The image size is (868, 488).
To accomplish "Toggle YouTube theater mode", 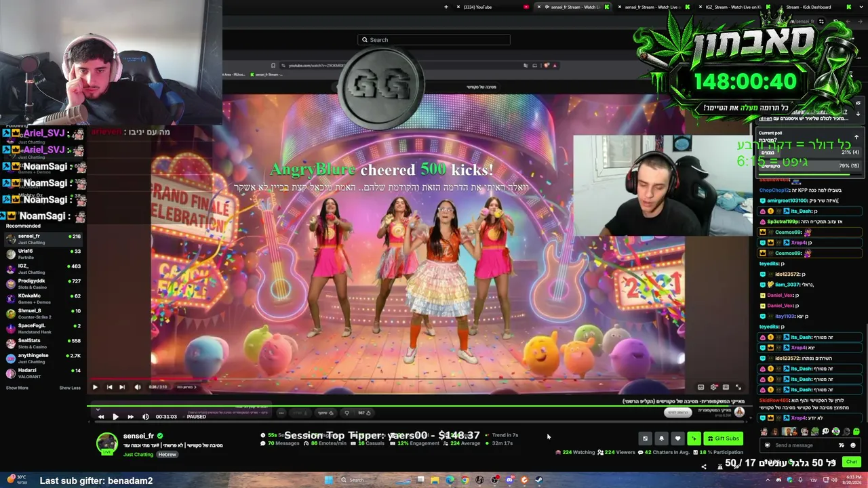I will pos(726,387).
